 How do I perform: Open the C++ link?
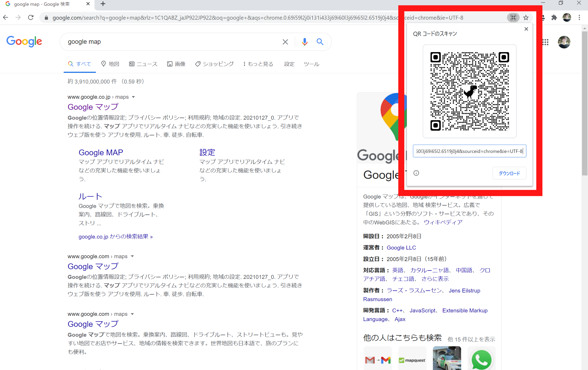[397, 310]
